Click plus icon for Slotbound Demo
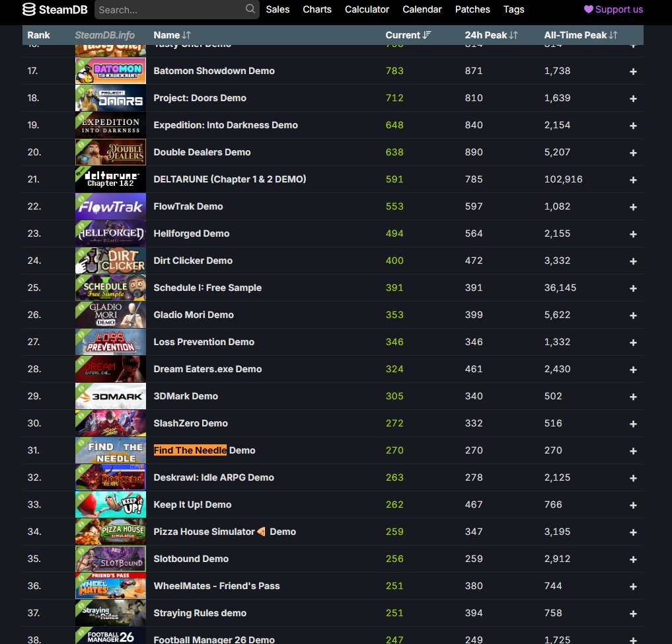 (633, 559)
